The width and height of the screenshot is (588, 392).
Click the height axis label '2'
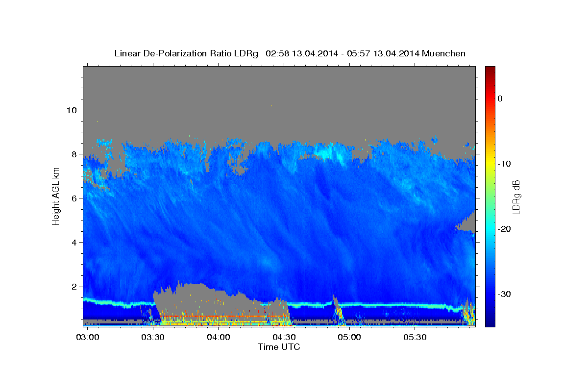pyautogui.click(x=73, y=286)
